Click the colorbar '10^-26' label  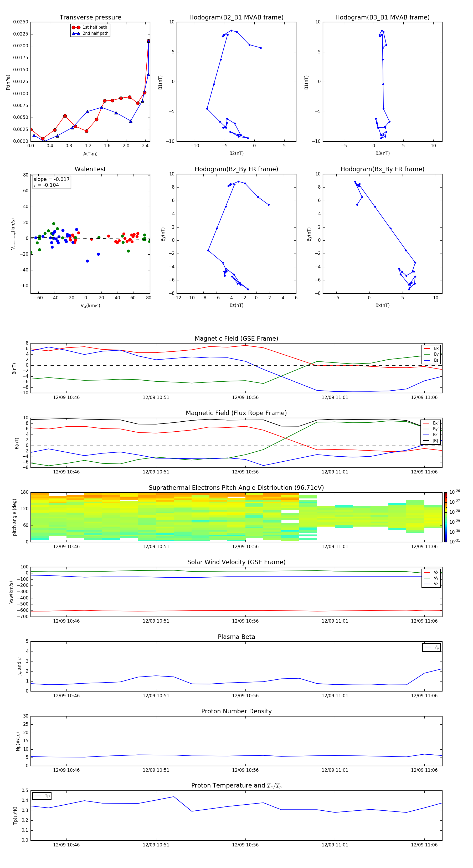tap(455, 492)
